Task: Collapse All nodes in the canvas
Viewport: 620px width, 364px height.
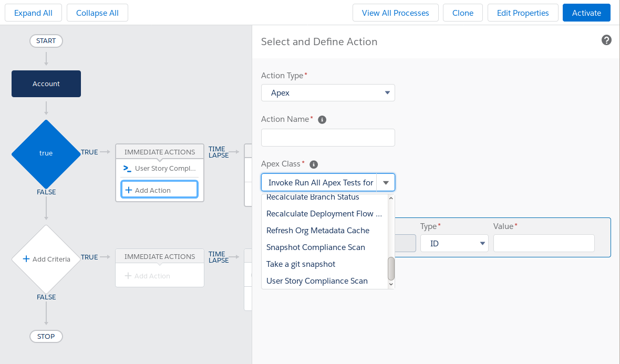Action: pos(97,12)
